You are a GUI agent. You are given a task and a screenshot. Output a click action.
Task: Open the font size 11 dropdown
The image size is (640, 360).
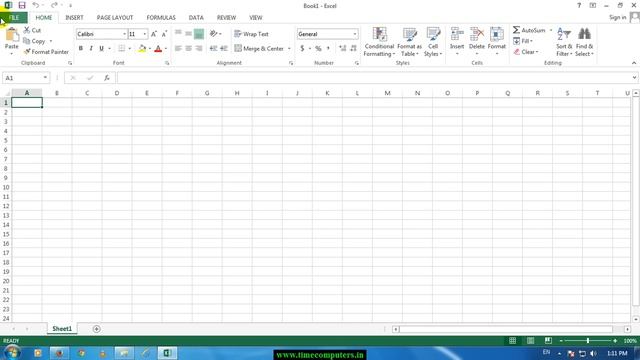(144, 34)
